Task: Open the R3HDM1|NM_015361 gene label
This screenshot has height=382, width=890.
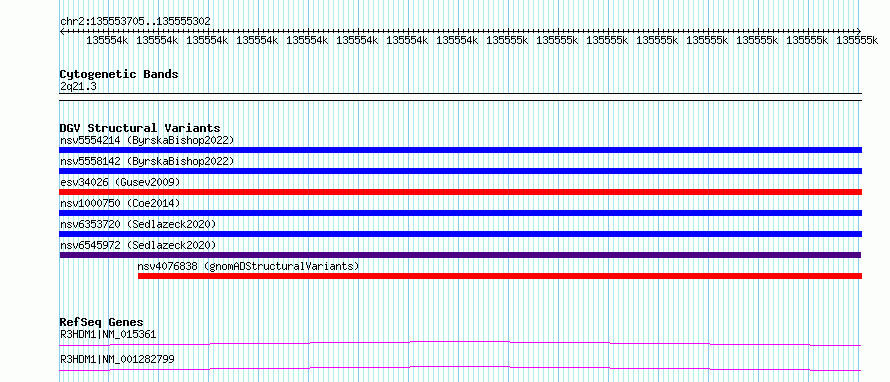Action: pyautogui.click(x=108, y=334)
